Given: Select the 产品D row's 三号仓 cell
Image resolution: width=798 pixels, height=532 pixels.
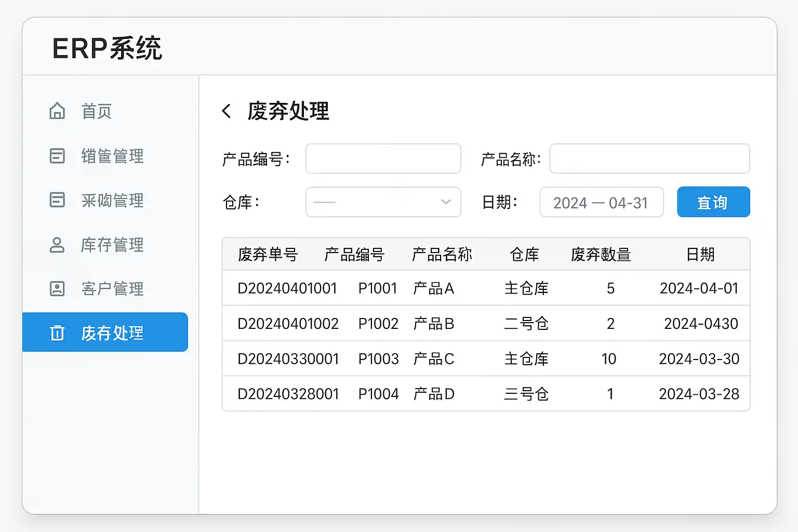Looking at the screenshot, I should pos(526,394).
